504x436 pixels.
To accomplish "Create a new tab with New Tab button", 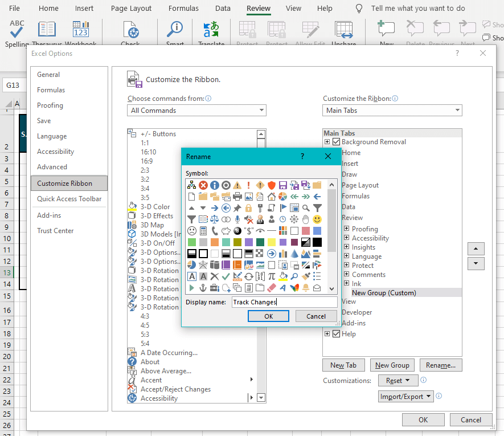I will point(343,365).
